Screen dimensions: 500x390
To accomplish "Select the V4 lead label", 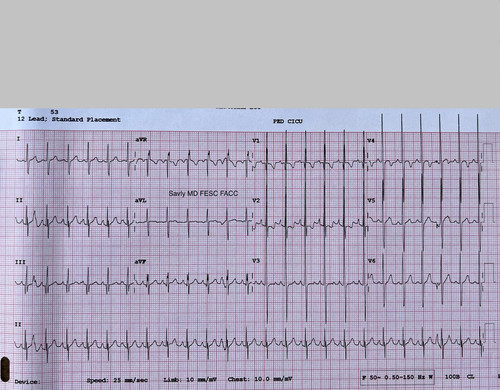I will [371, 141].
